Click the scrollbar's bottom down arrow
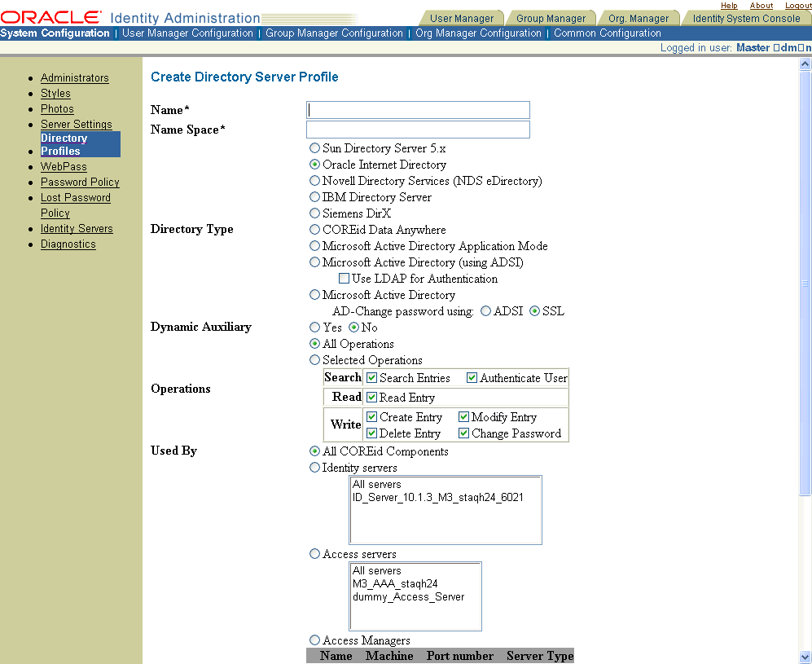This screenshot has width=812, height=664. click(805, 657)
